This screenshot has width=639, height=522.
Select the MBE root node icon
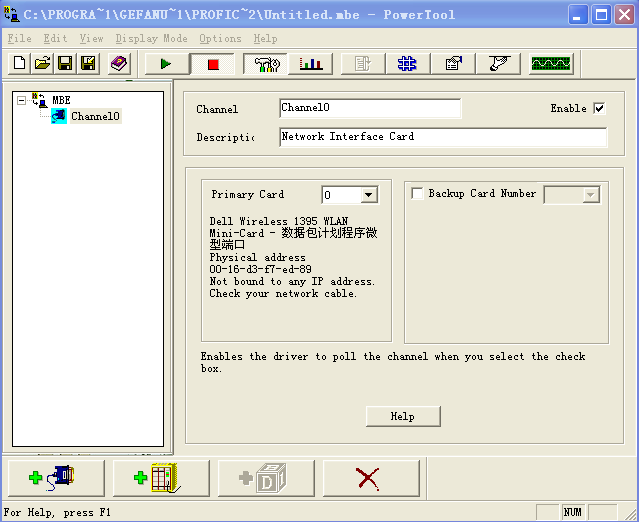pyautogui.click(x=40, y=100)
